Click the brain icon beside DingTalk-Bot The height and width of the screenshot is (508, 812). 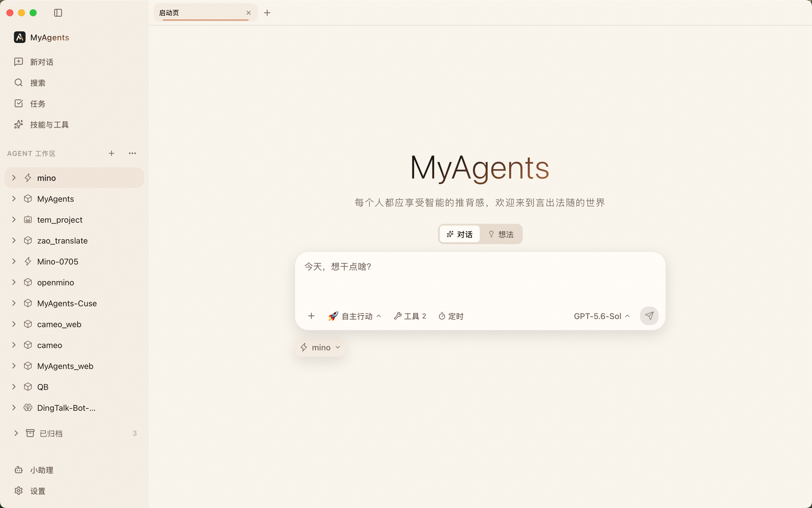click(28, 408)
